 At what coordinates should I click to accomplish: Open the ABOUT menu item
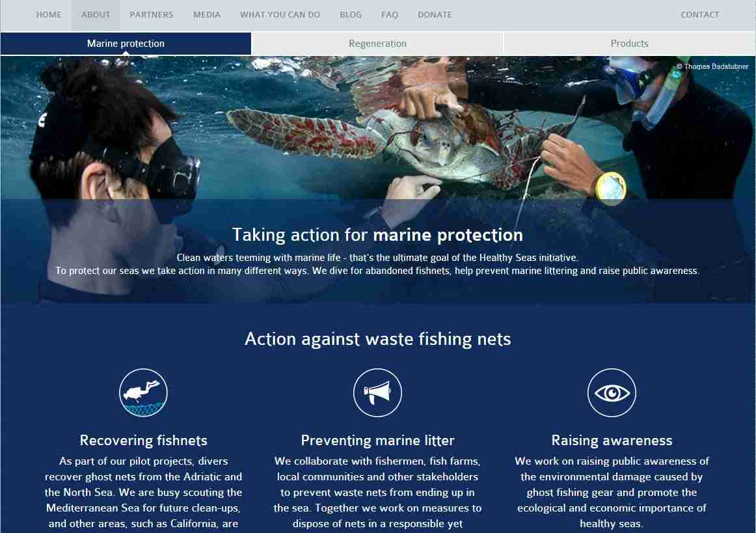click(96, 15)
